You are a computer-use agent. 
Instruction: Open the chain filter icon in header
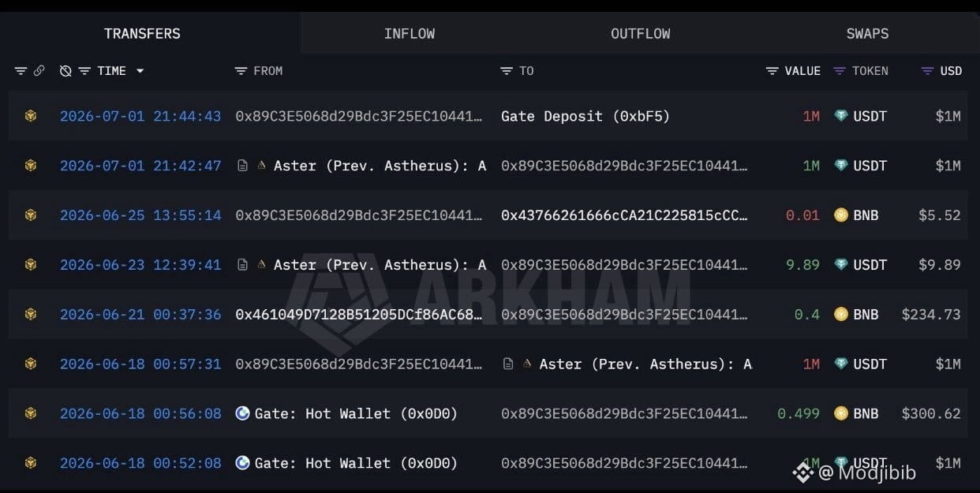21,71
